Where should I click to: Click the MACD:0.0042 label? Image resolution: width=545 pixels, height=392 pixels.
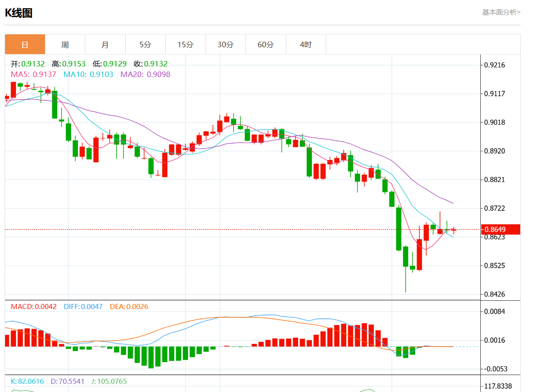coord(33,307)
